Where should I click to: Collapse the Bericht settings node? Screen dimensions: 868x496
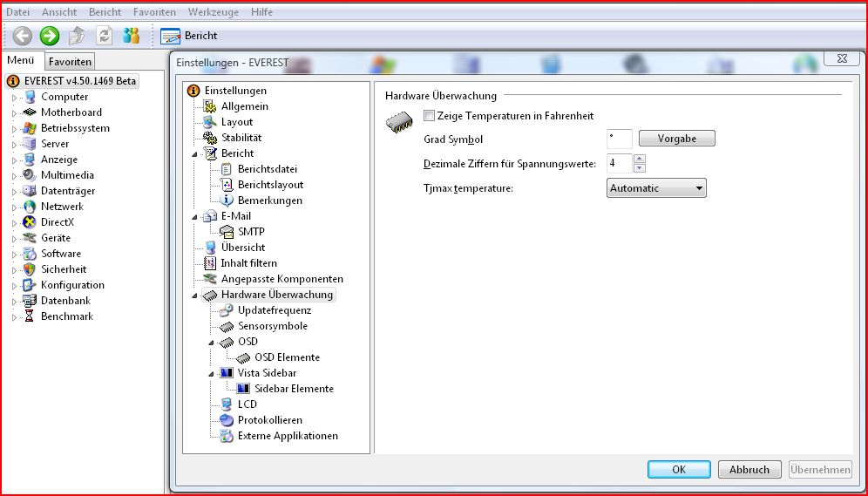pos(195,154)
